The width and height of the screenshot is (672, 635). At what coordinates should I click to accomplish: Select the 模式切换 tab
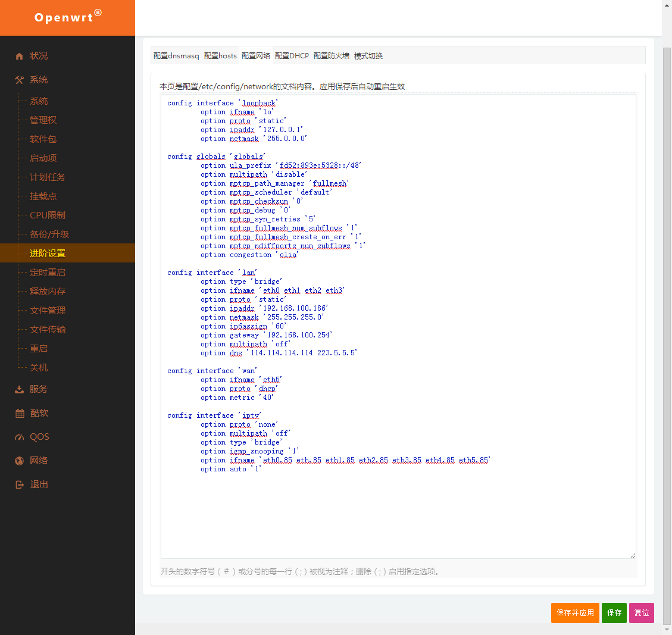pos(368,56)
